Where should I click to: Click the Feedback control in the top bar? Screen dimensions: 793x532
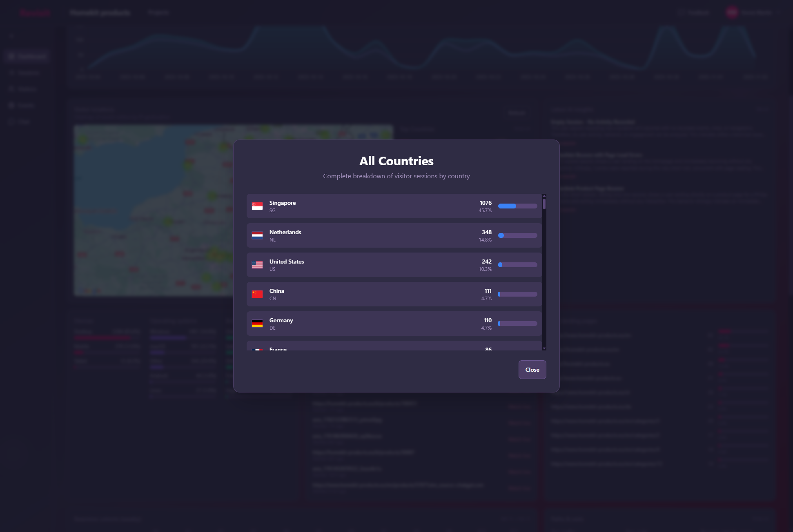coord(694,12)
